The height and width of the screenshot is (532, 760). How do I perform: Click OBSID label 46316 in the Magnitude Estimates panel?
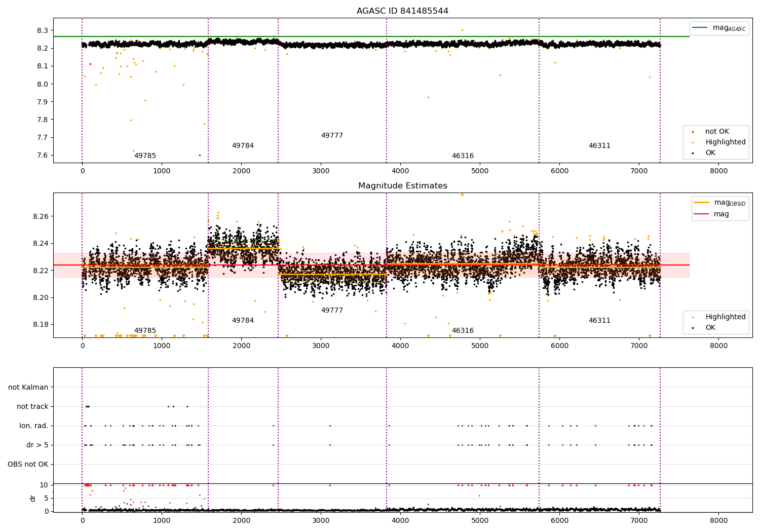(x=463, y=331)
